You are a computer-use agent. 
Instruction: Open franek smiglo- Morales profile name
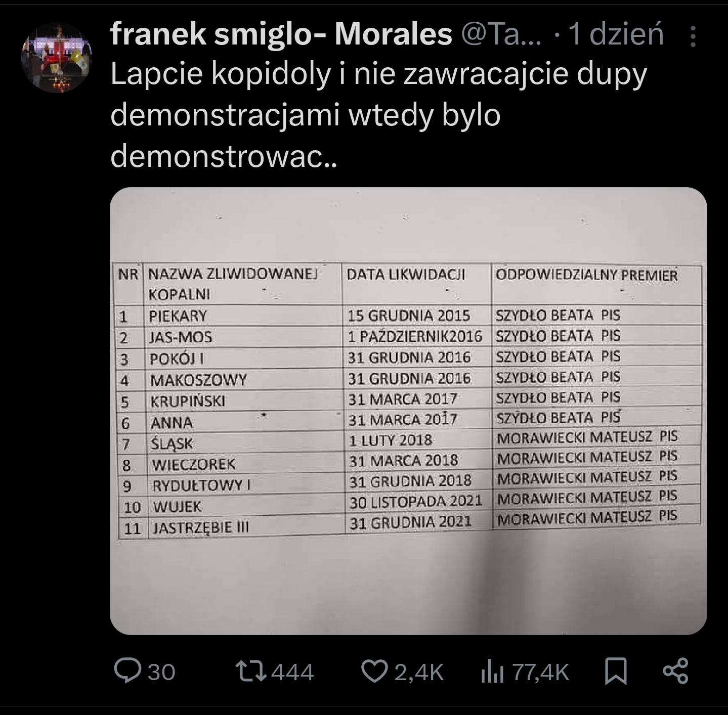pos(281,34)
